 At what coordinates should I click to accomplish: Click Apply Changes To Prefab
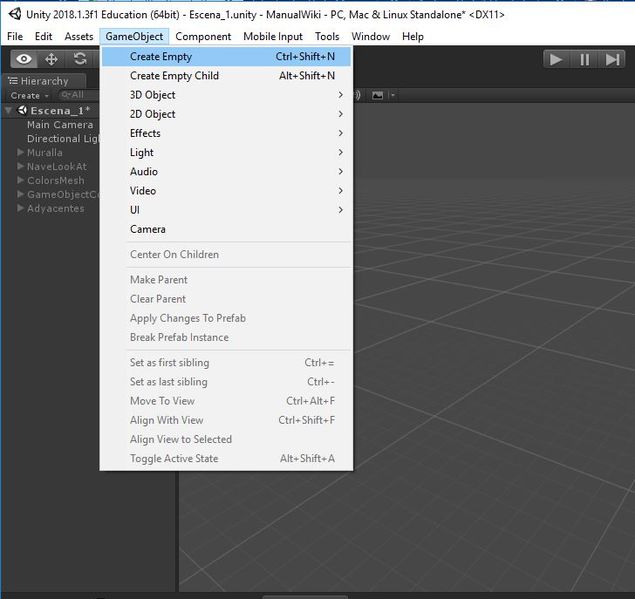coord(226,318)
